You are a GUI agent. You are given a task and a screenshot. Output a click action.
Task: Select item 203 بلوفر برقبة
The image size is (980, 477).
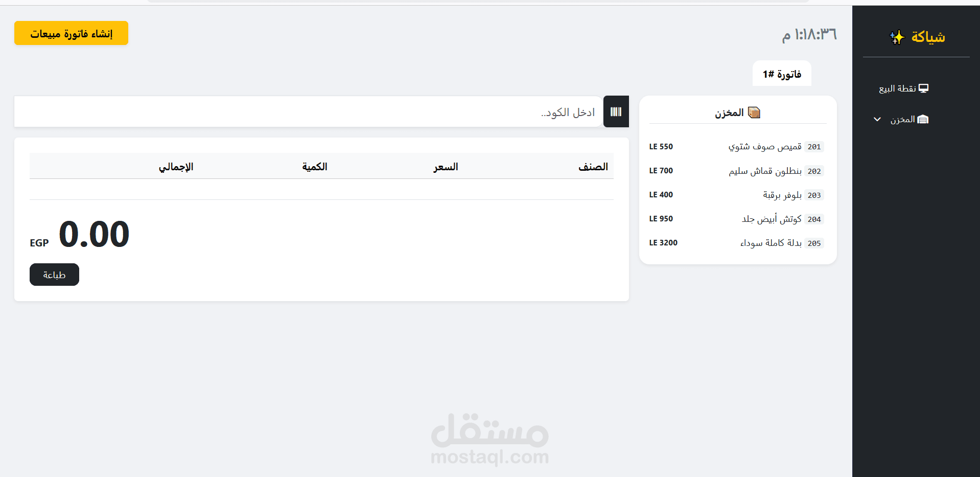[x=736, y=195]
